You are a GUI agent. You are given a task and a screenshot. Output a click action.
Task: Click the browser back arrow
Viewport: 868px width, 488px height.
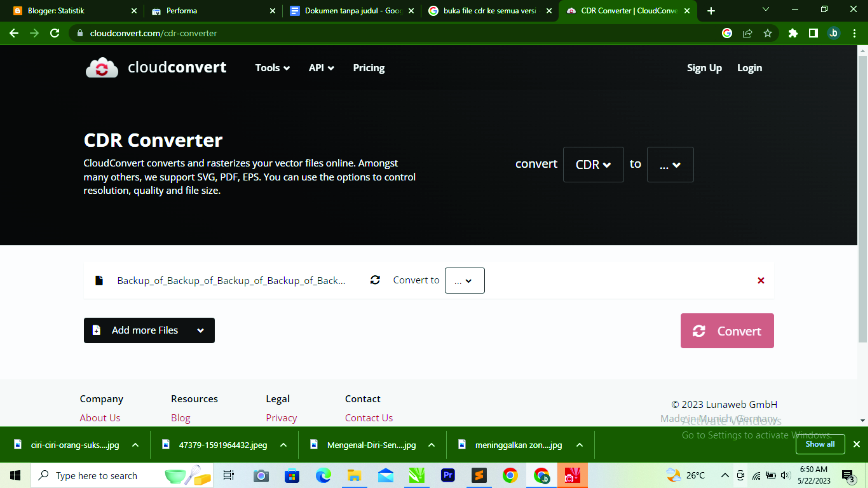click(14, 33)
